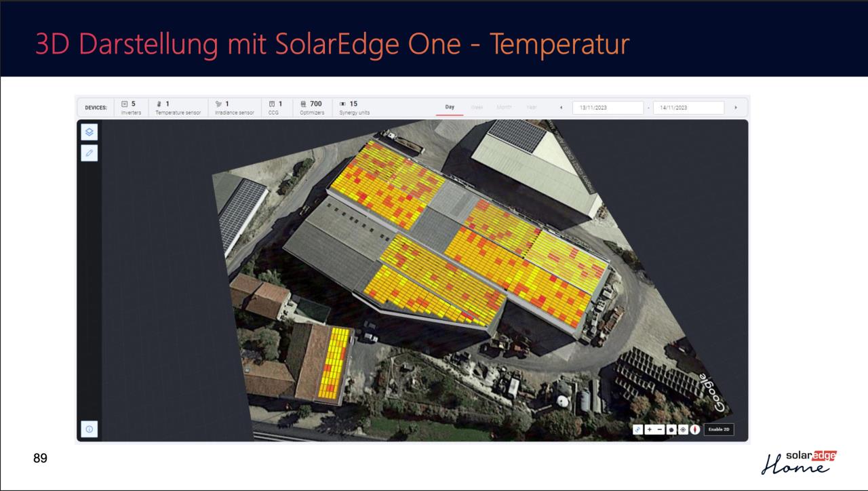
Task: Select the Synergy units device icon
Action: (x=343, y=104)
